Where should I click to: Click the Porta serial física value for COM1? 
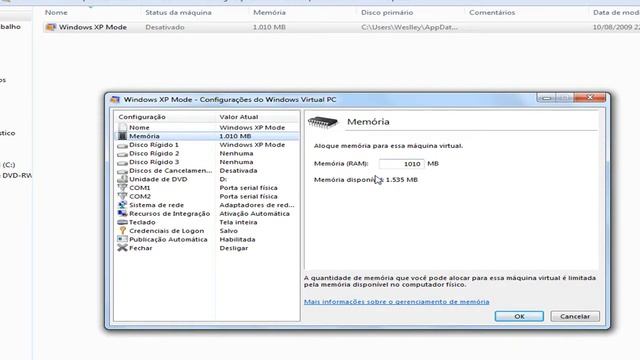coord(249,188)
